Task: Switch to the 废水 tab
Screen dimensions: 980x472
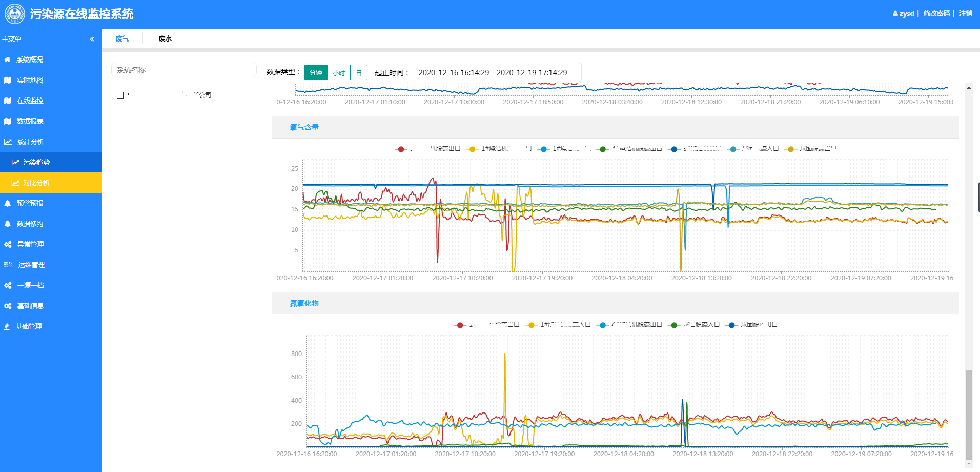Action: [165, 38]
